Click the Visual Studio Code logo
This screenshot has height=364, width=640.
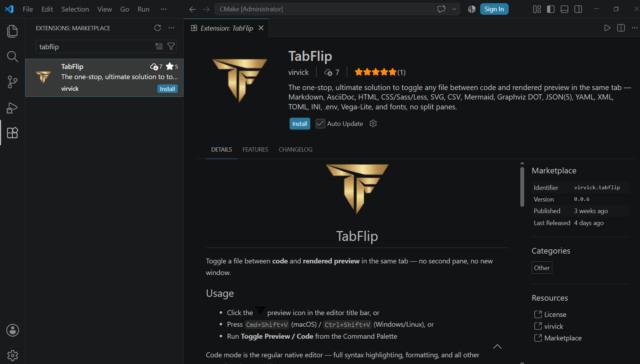(10, 9)
